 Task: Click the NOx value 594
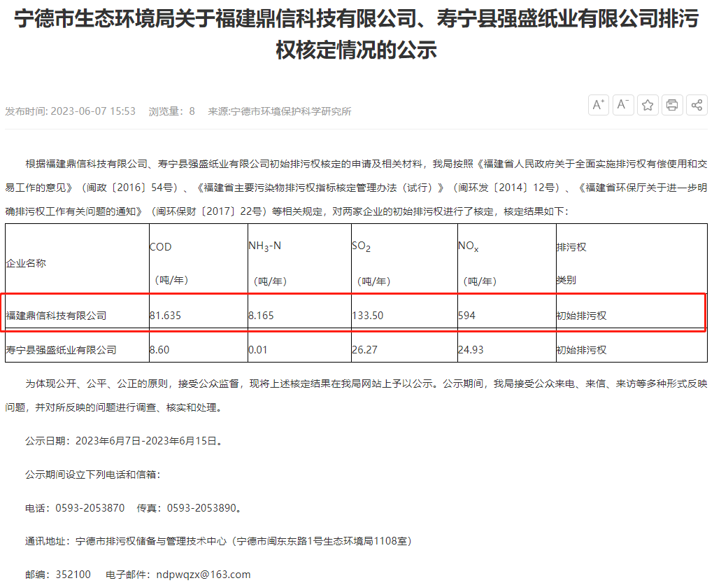[x=466, y=316]
